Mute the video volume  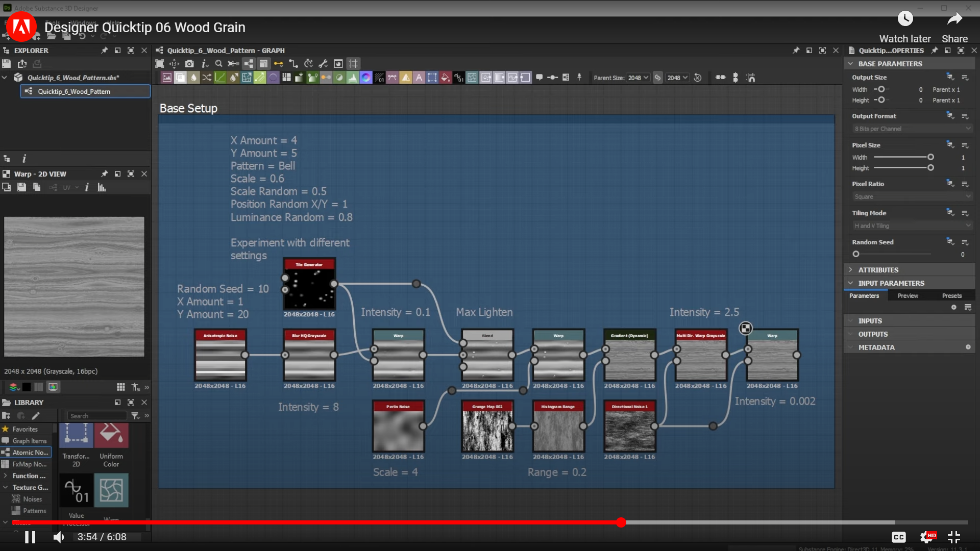tap(59, 537)
